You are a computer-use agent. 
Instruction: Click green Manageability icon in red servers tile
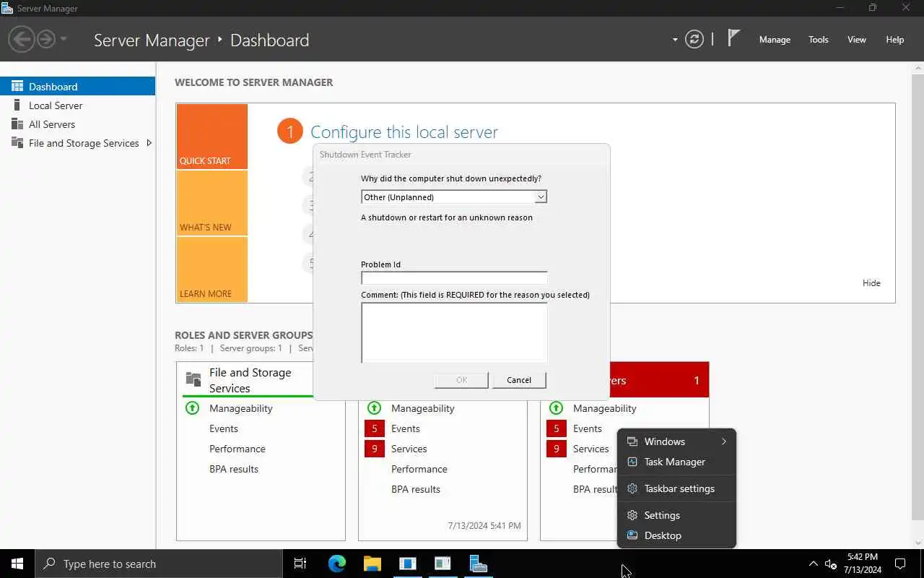(556, 408)
